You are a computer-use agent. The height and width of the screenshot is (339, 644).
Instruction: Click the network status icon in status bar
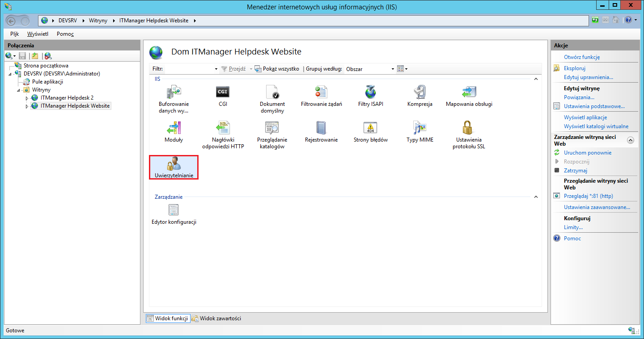point(631,331)
